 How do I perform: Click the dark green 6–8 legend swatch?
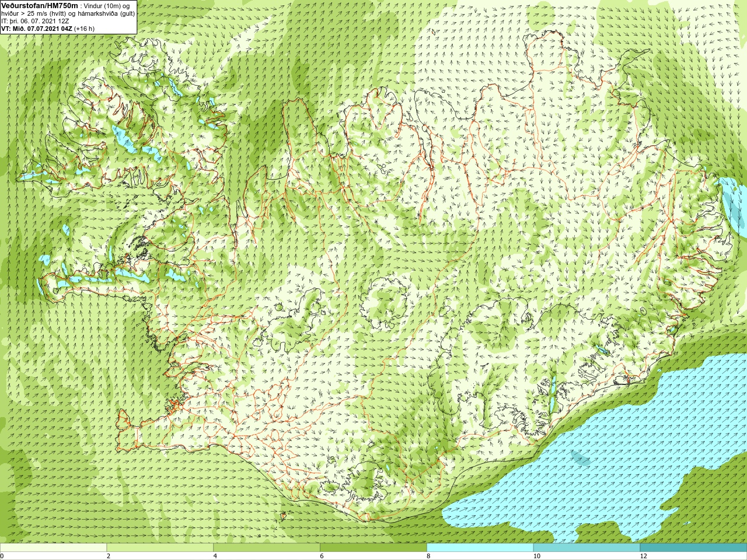tap(373, 548)
